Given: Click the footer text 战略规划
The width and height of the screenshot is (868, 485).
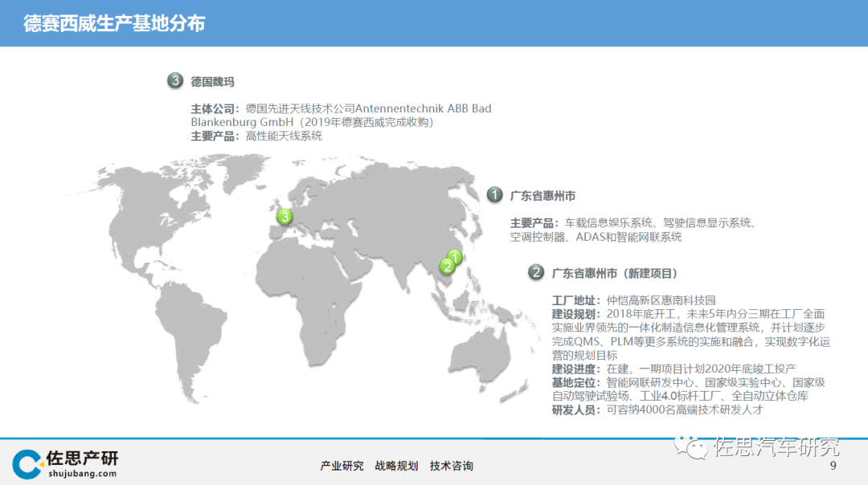Looking at the screenshot, I should pyautogui.click(x=396, y=467).
